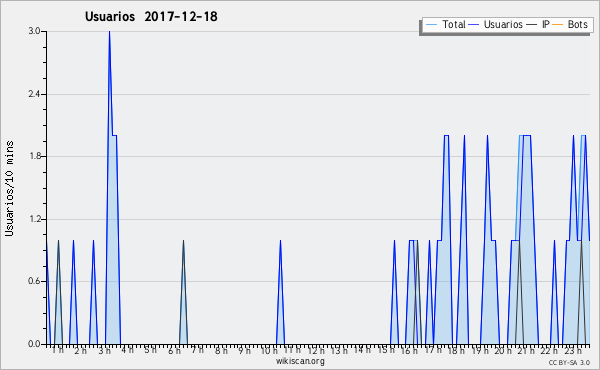Click the 10 h tick label
Screen dimensions: 600x370
coord(269,351)
